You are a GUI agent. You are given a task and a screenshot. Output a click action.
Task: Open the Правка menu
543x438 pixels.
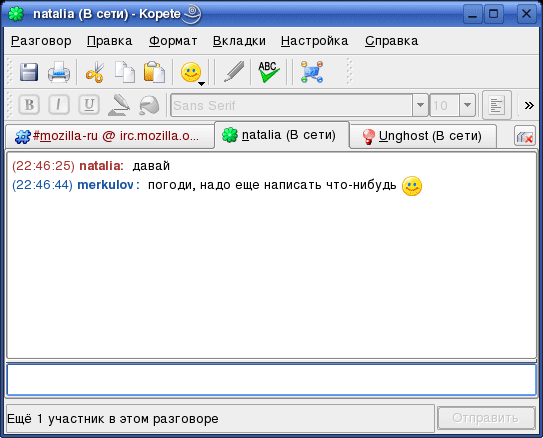click(x=109, y=41)
